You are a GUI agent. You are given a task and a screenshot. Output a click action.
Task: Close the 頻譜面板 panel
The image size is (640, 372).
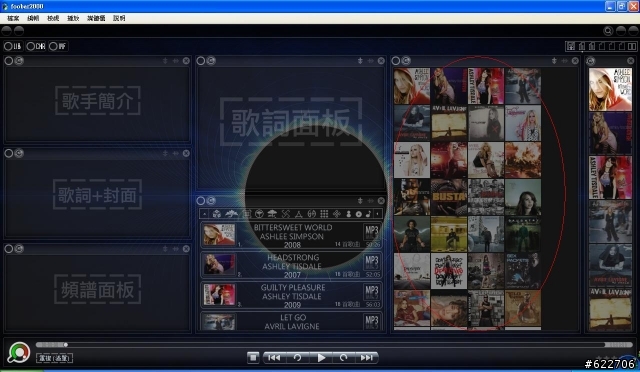click(186, 249)
